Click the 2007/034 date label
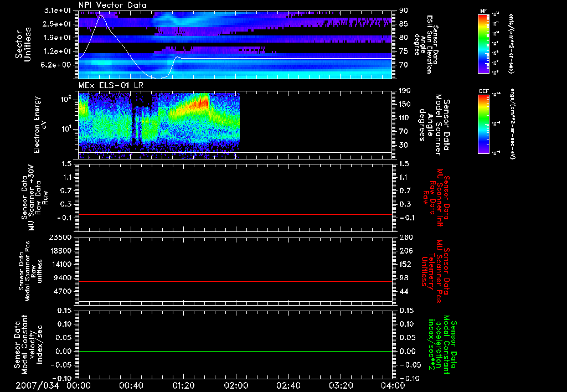567x392 pixels. pos(37,385)
